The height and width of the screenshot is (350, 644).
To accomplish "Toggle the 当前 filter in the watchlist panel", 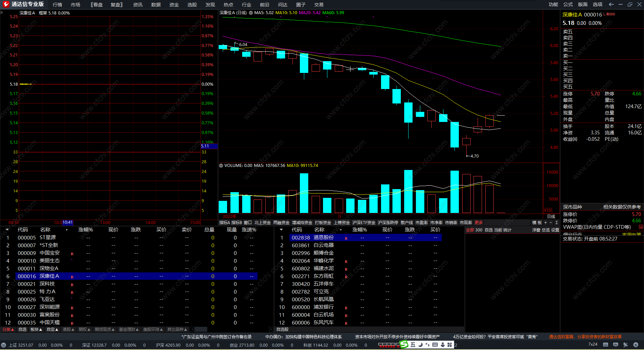I will point(498,230).
